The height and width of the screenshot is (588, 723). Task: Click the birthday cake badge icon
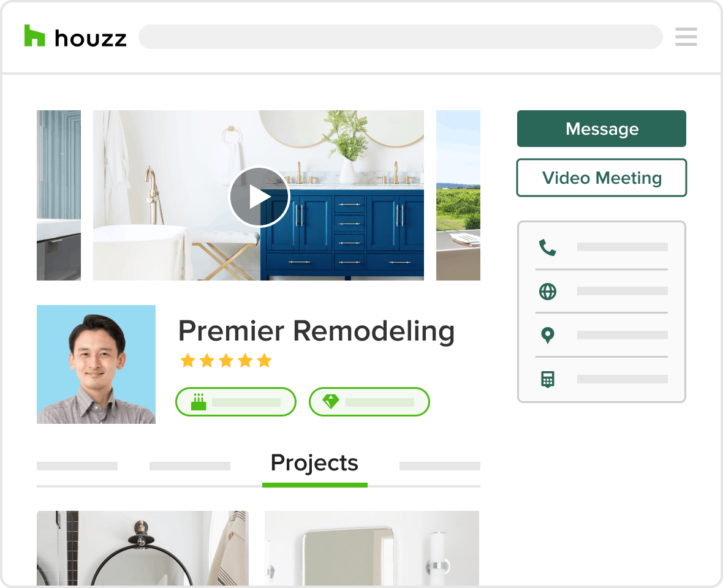[199, 402]
